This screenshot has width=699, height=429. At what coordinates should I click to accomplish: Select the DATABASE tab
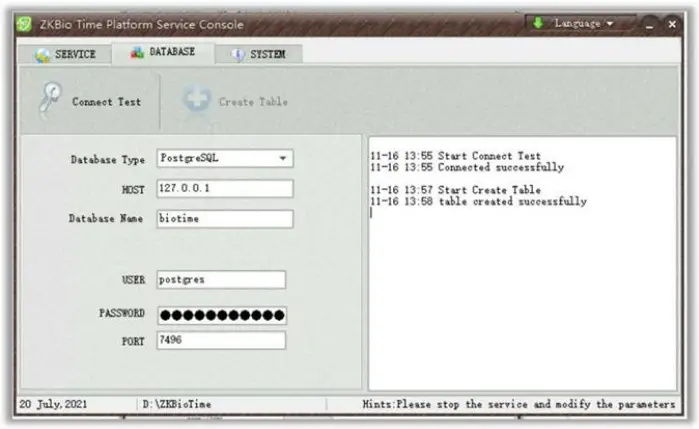(x=163, y=53)
